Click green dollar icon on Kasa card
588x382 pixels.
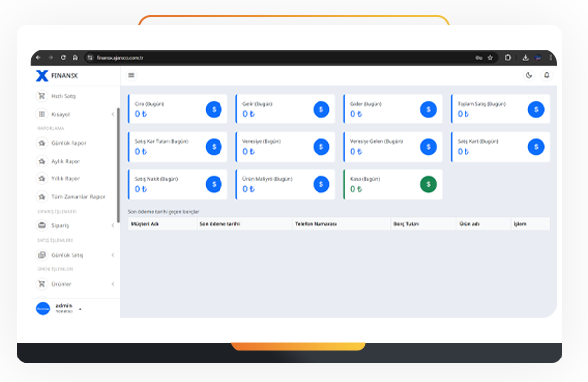click(x=428, y=184)
